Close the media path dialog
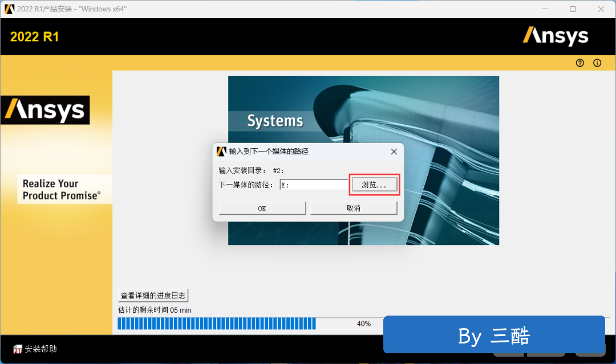The image size is (616, 364). (x=394, y=152)
